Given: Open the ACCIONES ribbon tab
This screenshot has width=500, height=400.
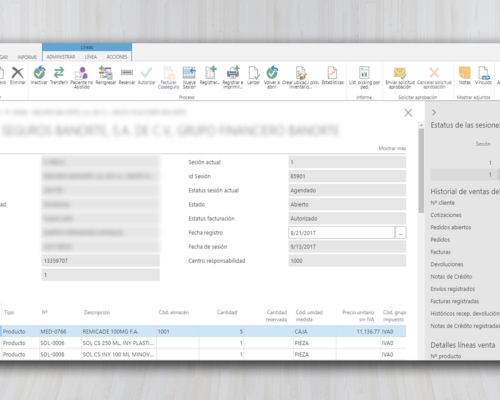Looking at the screenshot, I should pos(117,57).
